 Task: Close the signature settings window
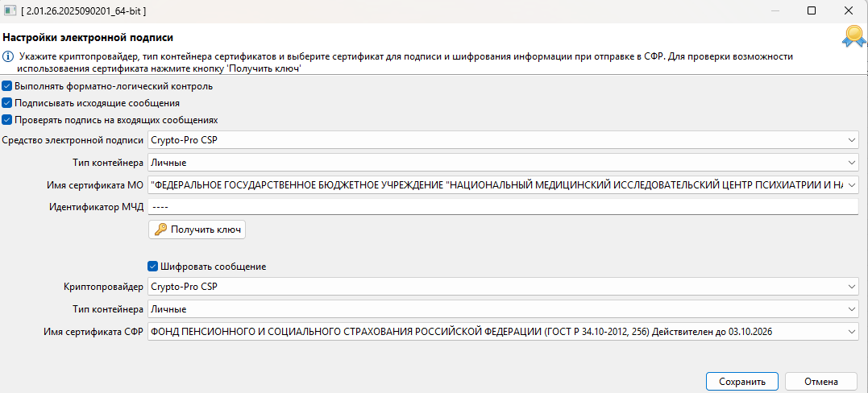point(848,10)
